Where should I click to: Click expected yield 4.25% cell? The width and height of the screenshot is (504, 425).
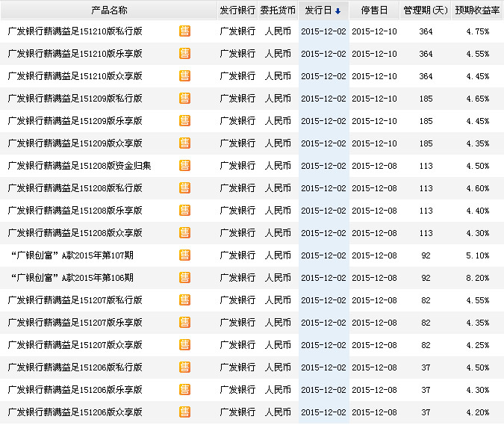coord(478,345)
